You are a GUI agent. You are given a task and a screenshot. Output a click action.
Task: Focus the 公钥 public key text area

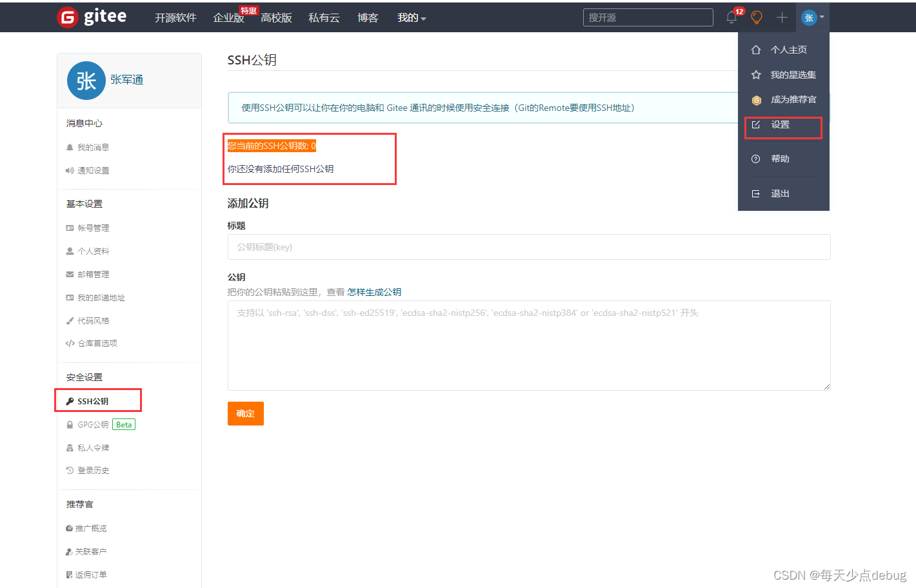point(529,346)
